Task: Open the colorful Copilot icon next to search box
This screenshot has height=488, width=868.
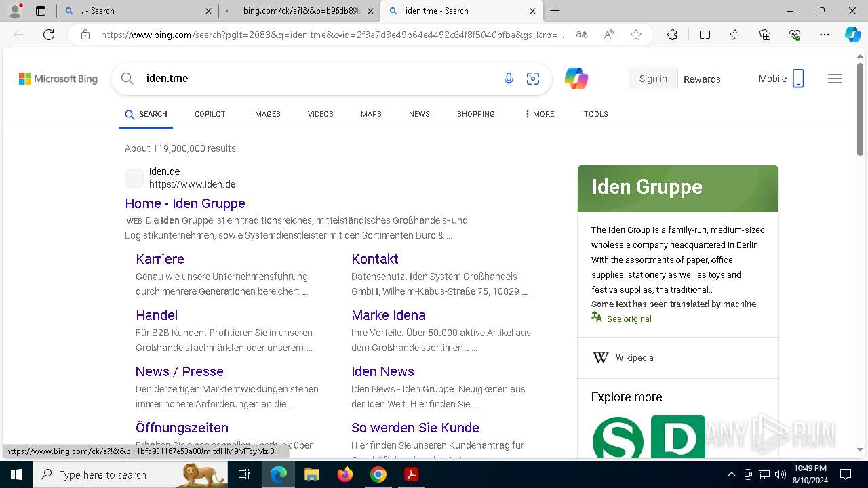Action: [x=576, y=79]
